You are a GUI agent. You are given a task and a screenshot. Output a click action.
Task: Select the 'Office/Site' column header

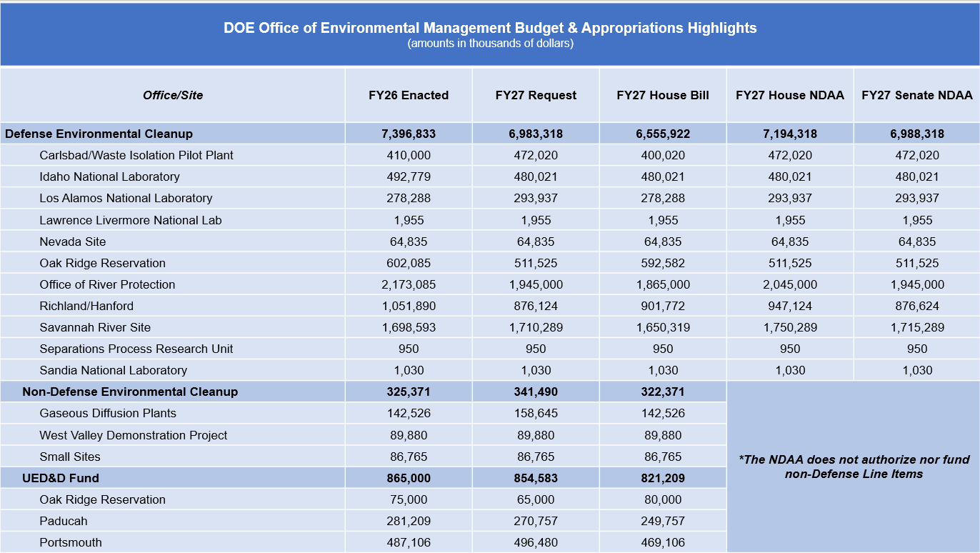tap(173, 95)
